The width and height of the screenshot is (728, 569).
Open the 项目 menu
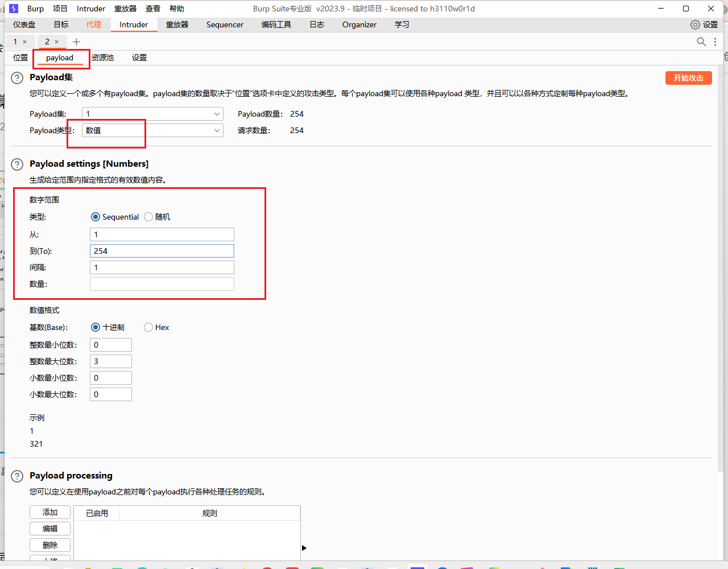60,9
